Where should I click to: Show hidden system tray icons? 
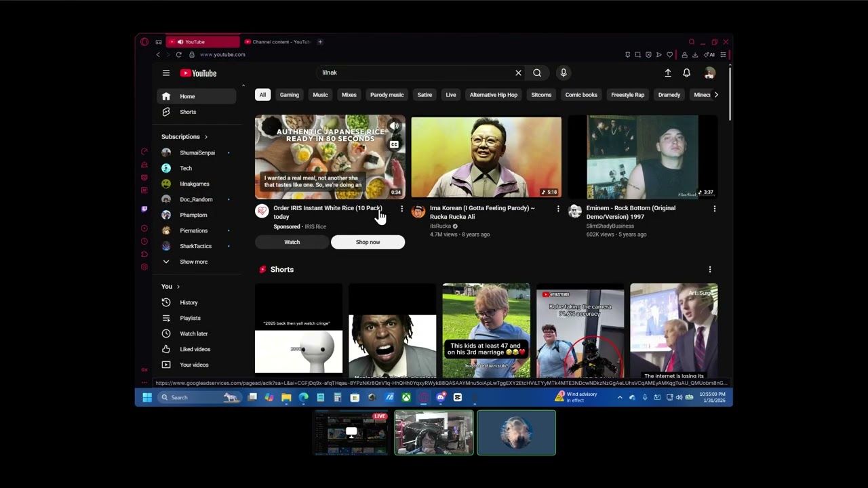(619, 397)
